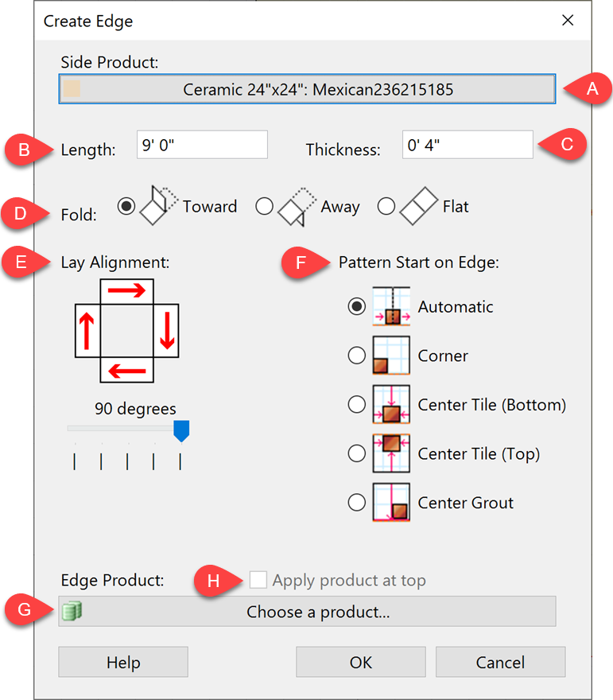Click the Flat fold diagram icon
613x700 pixels.
point(418,206)
